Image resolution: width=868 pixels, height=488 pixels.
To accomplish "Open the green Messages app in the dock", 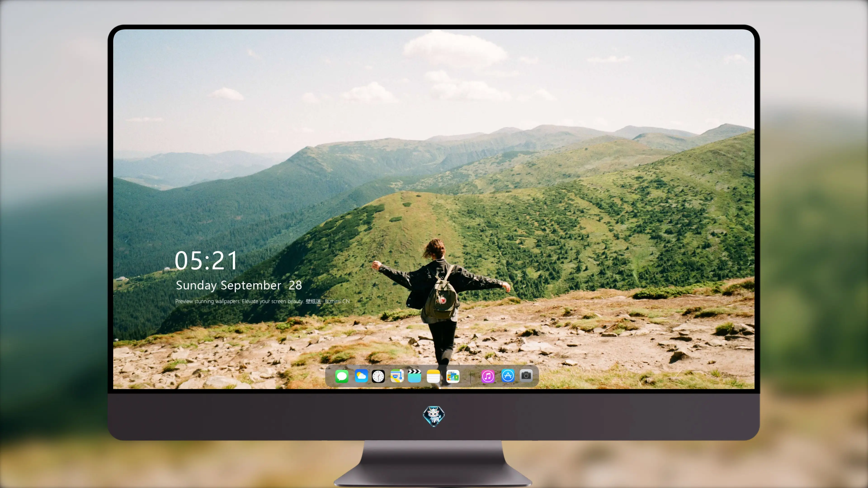I will pos(342,376).
